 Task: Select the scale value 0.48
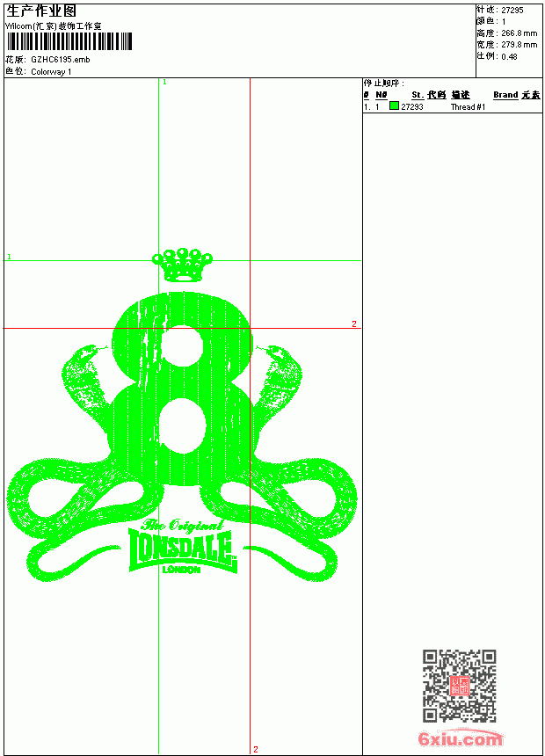click(509, 56)
